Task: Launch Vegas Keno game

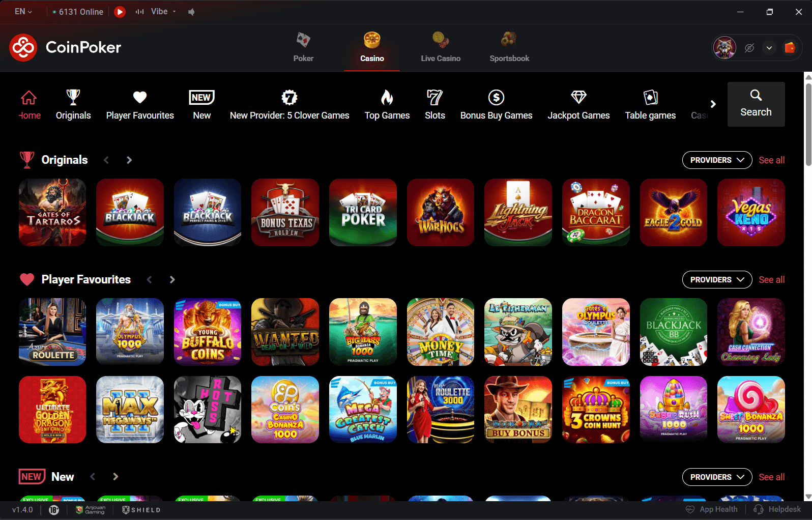Action: click(751, 212)
